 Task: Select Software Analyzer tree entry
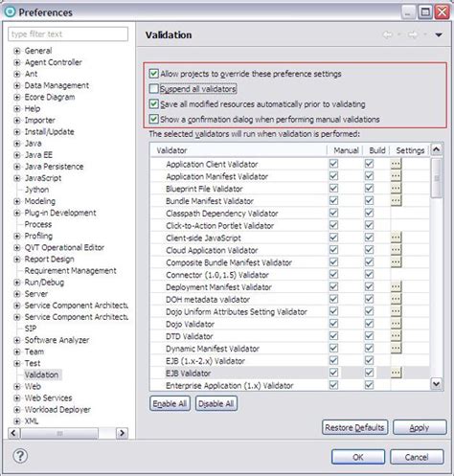[57, 340]
